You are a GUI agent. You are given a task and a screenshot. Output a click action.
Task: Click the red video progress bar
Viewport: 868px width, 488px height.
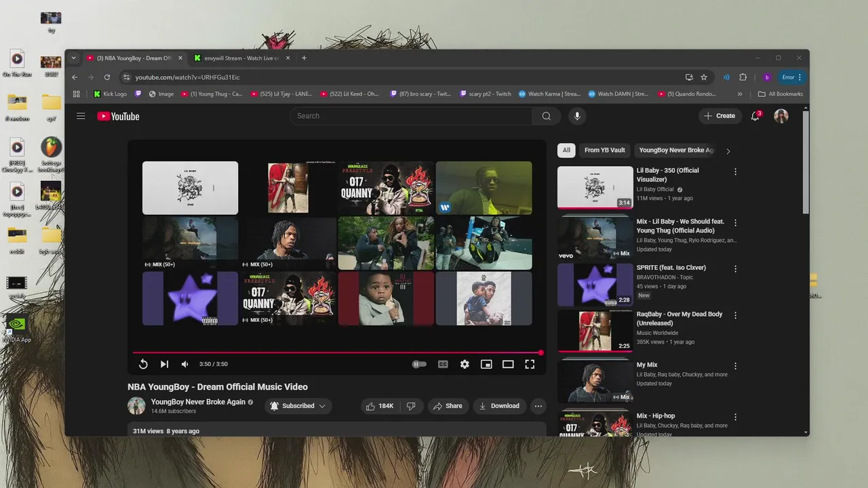(x=338, y=352)
